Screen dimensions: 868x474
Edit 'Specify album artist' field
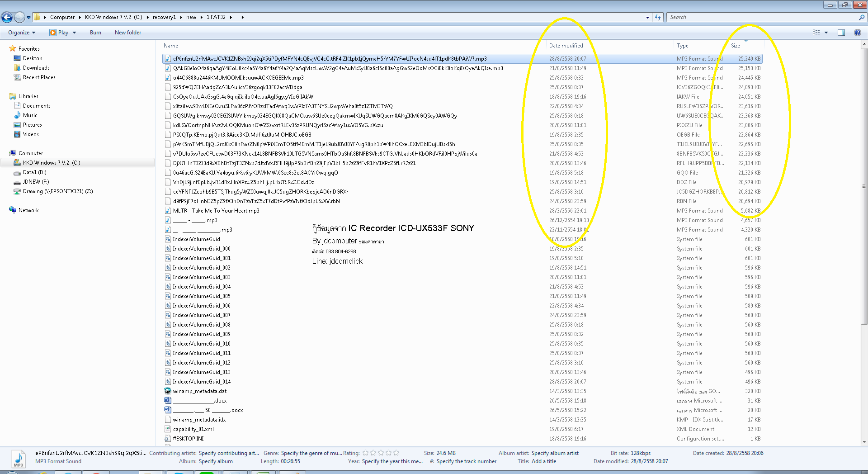pos(555,453)
